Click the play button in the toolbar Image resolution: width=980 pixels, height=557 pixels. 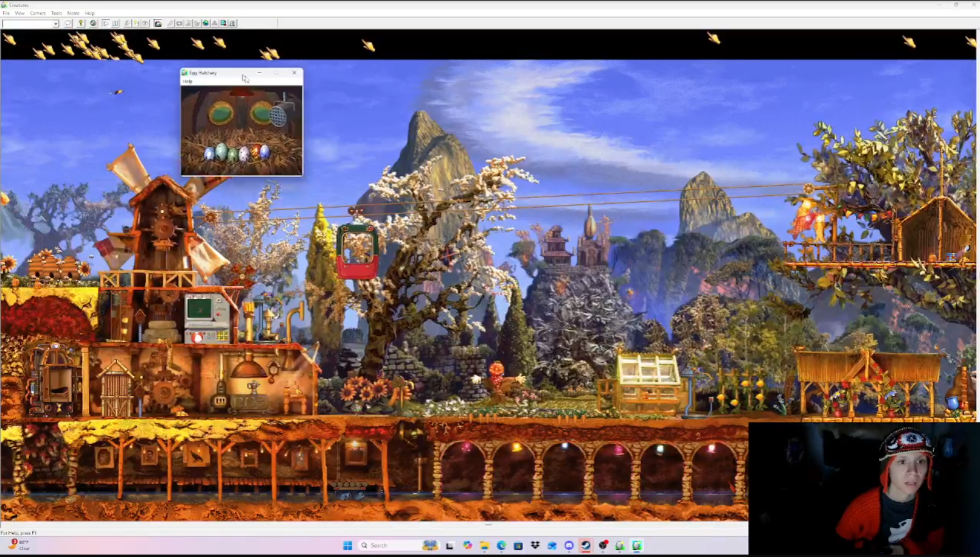106,23
